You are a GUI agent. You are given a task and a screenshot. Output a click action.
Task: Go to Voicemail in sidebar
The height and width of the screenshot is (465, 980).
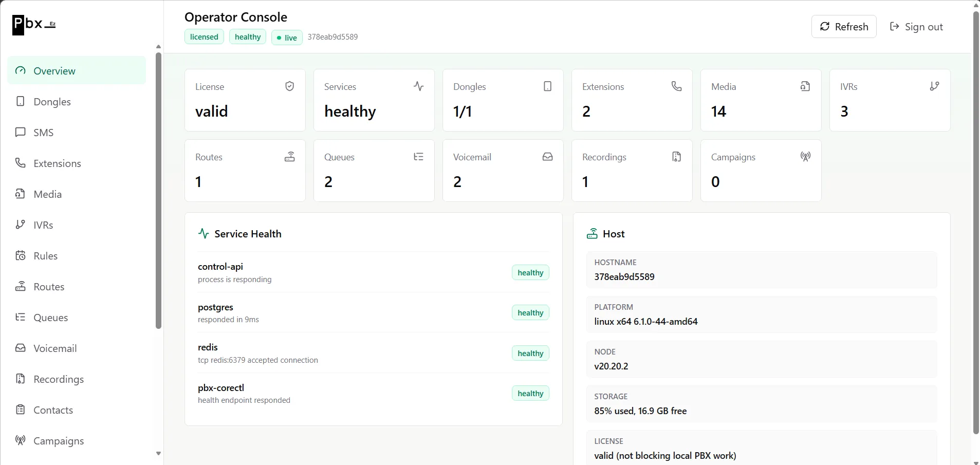[77, 348]
